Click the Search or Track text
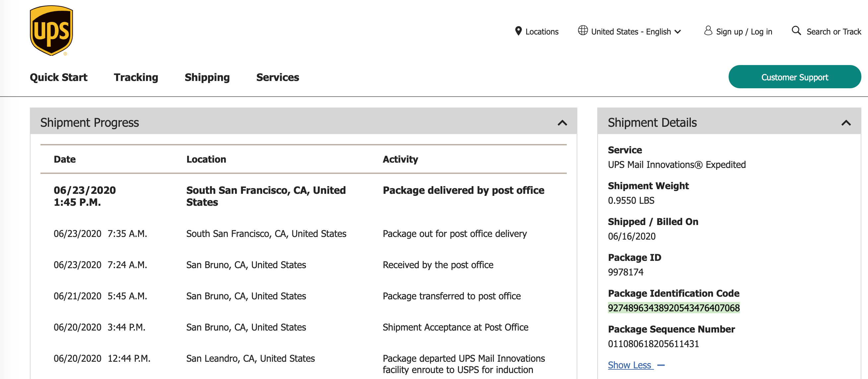The image size is (868, 379). 833,32
